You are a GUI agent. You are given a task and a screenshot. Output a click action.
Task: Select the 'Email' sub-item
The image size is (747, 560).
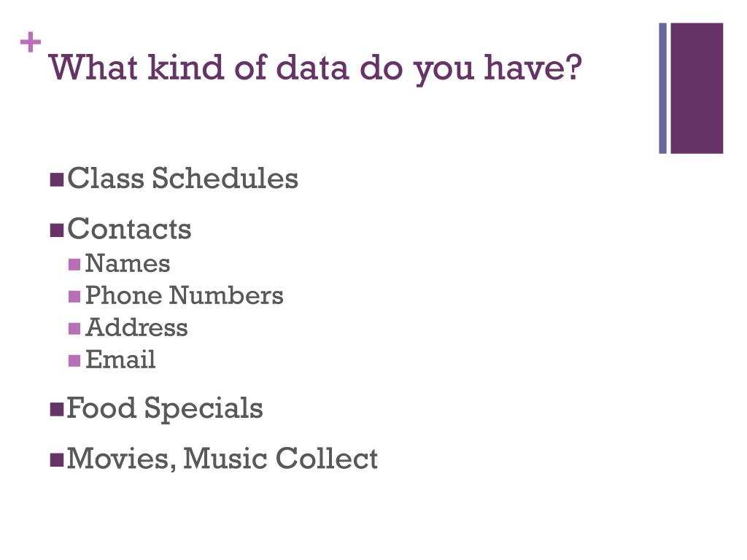[120, 359]
